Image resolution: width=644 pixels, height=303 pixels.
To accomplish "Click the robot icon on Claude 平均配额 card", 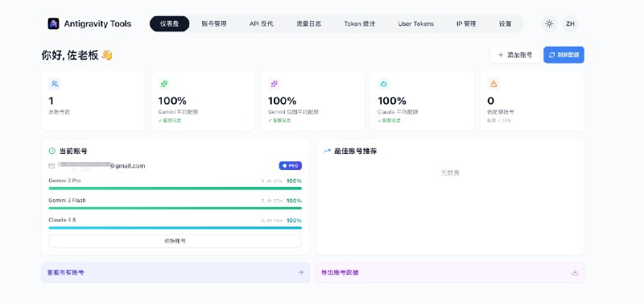I will [384, 84].
